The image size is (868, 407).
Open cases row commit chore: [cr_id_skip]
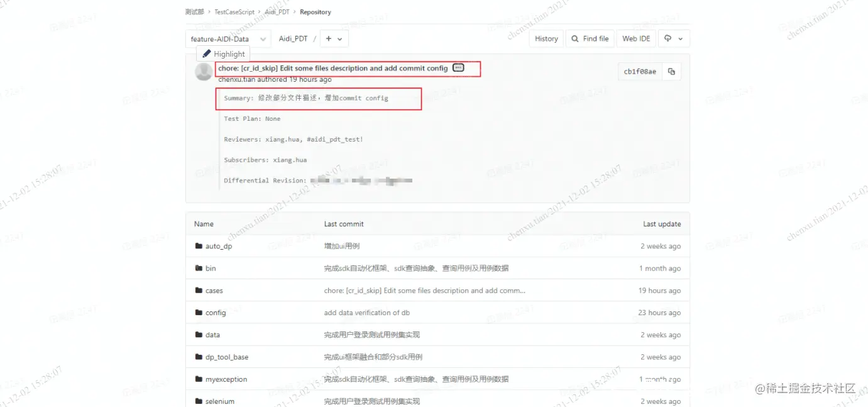[x=425, y=291]
